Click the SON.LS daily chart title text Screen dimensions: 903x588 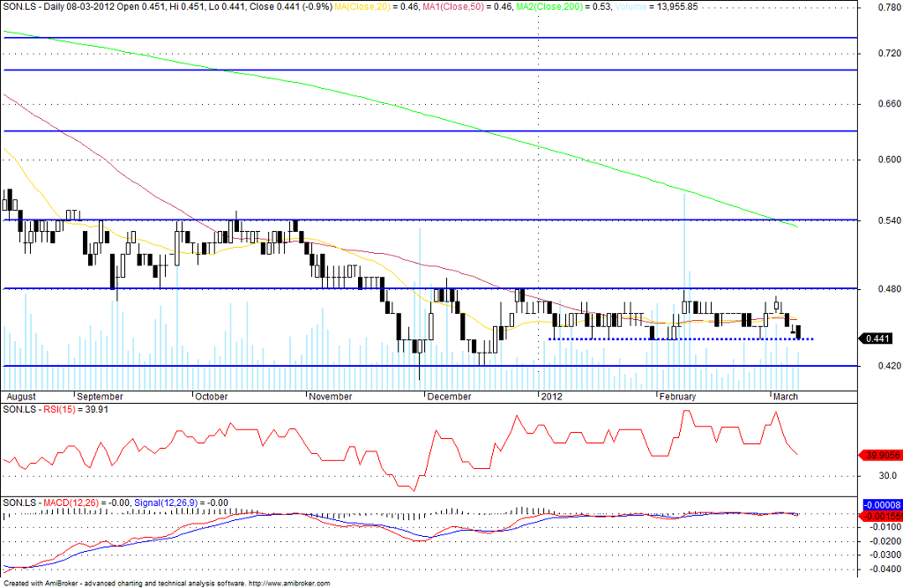point(168,7)
